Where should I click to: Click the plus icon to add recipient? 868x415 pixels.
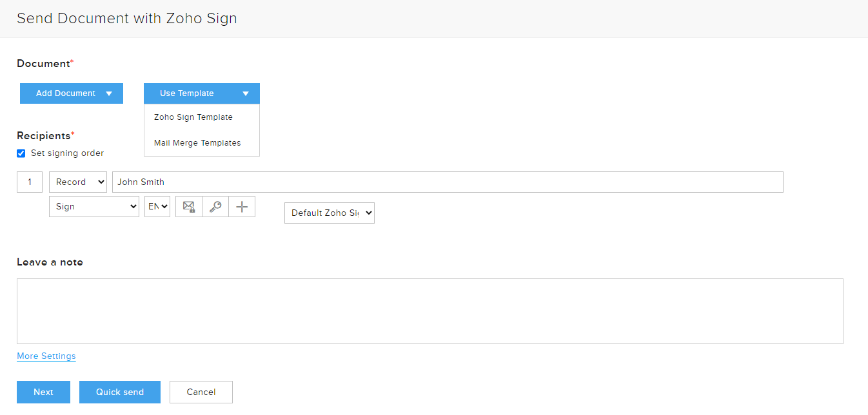[242, 207]
